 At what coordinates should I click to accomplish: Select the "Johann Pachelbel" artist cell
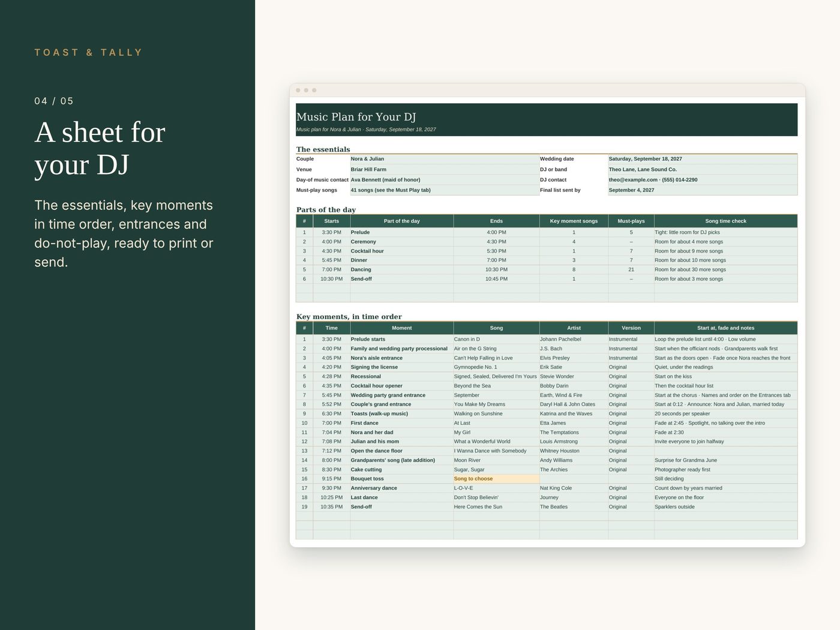[574, 340]
